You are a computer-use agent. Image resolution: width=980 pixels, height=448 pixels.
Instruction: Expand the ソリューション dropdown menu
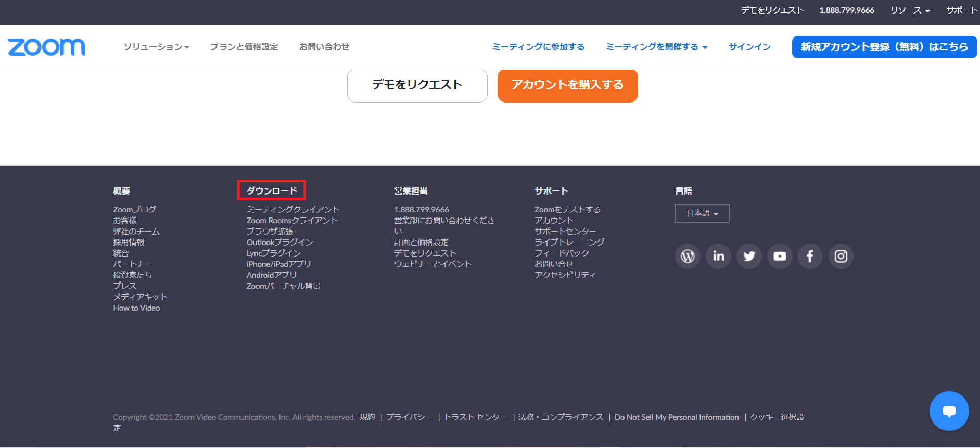pos(156,47)
